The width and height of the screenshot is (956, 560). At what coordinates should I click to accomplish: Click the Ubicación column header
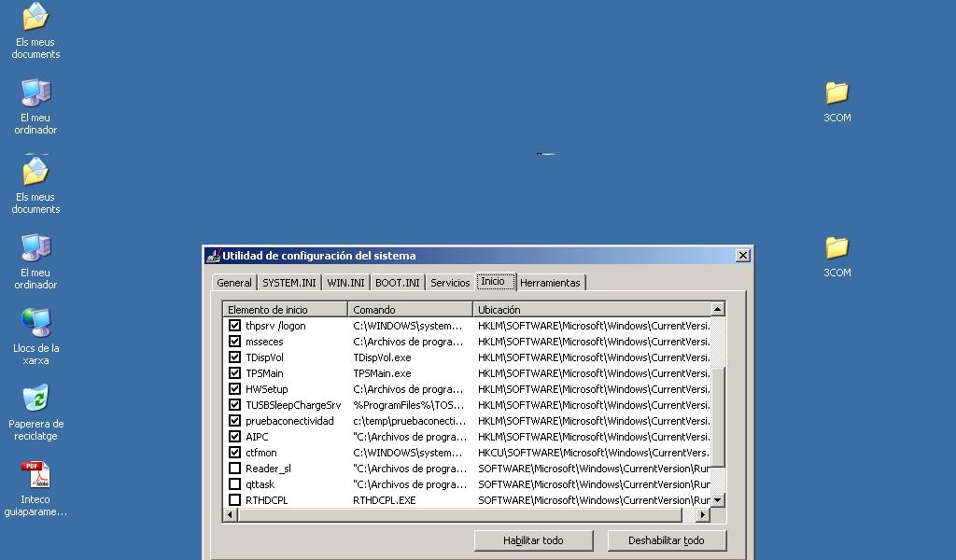point(592,310)
